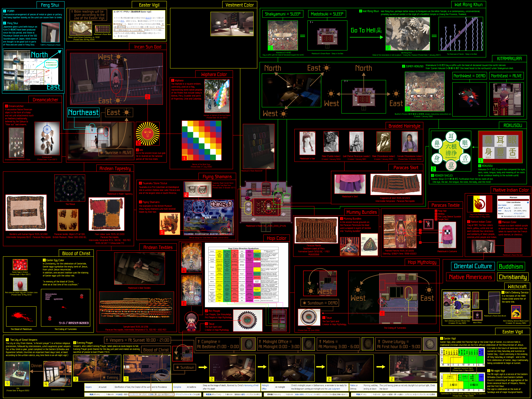Click the Buddhism legend label
The height and width of the screenshot is (399, 532).
511,266
